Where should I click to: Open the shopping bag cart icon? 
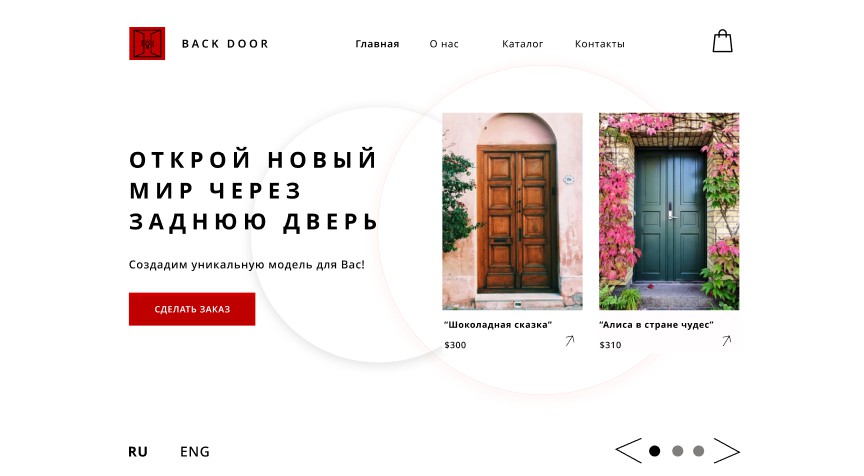point(722,41)
